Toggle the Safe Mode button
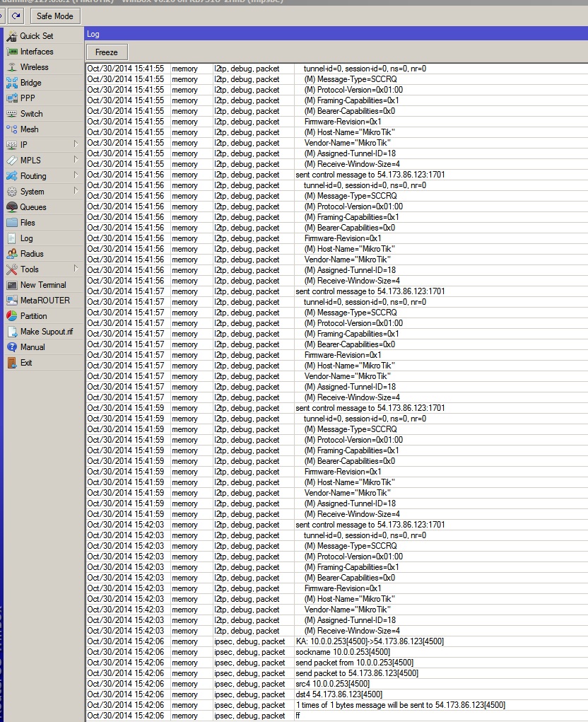588x722 pixels. point(54,16)
